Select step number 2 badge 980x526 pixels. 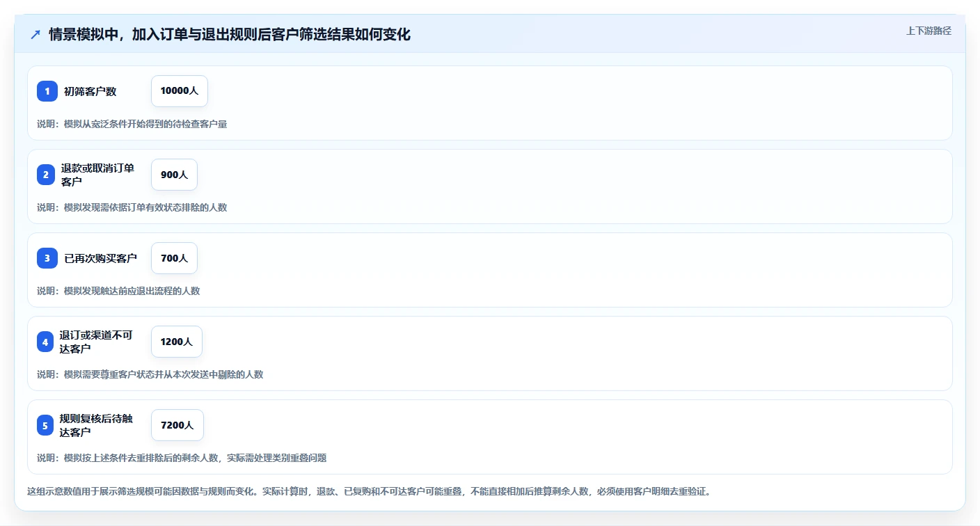click(x=46, y=175)
